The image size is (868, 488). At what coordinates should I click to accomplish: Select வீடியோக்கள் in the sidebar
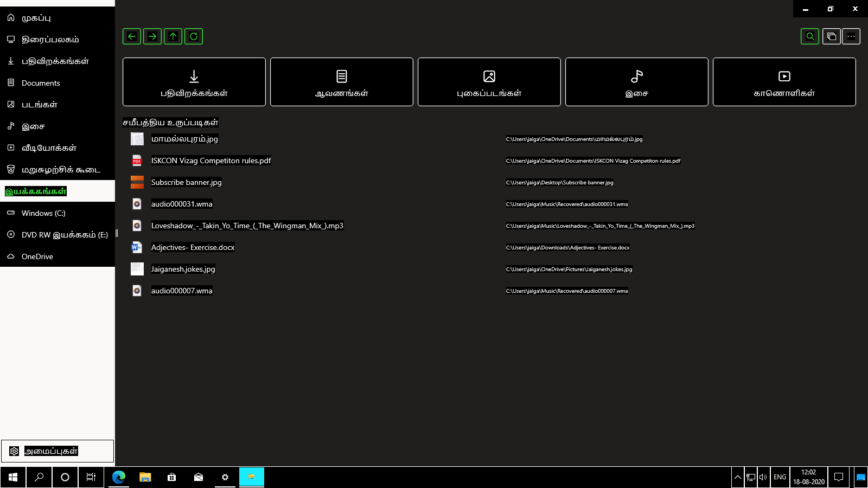(58, 147)
